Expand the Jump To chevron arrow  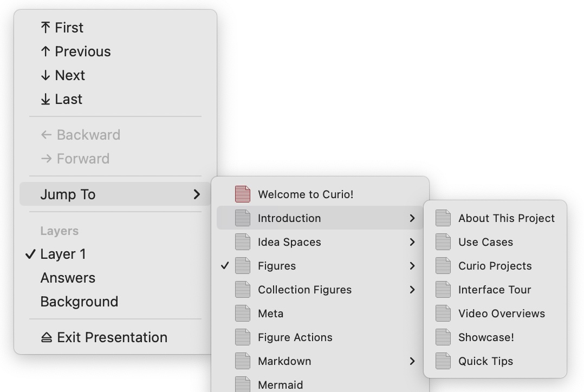click(x=197, y=194)
